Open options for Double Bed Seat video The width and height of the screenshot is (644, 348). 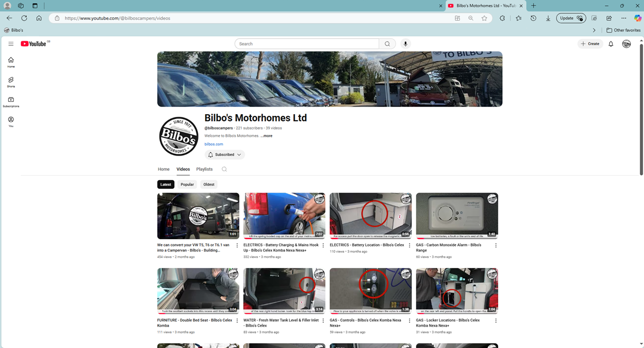(x=237, y=321)
